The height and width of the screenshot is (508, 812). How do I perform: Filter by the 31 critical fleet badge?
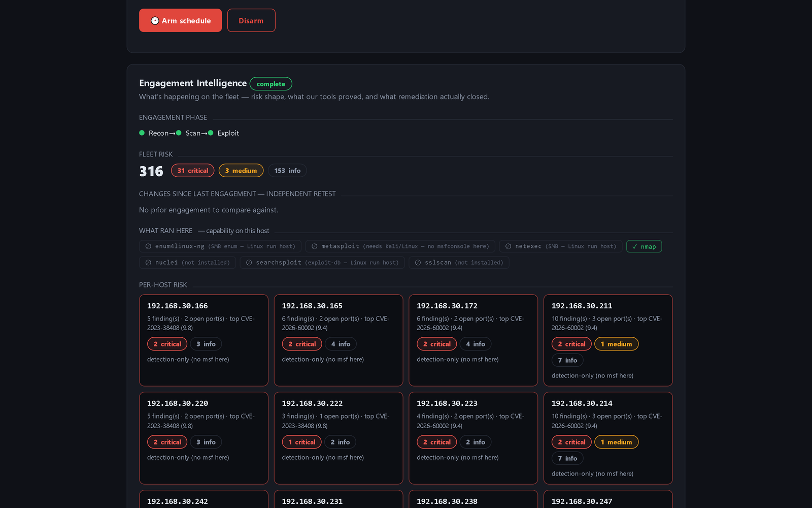[193, 171]
